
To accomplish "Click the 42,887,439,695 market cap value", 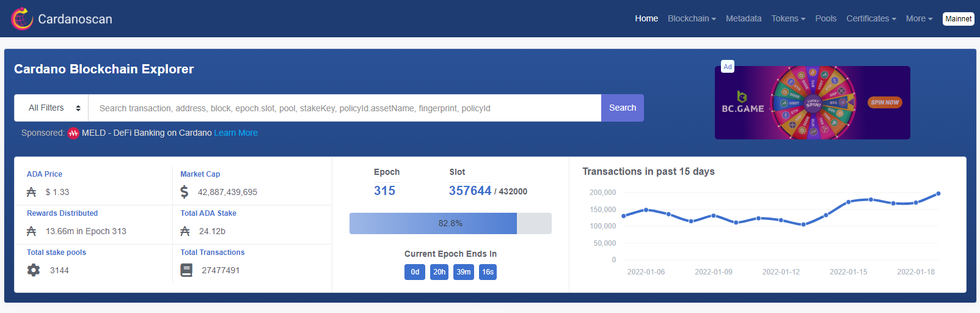I will tap(227, 192).
